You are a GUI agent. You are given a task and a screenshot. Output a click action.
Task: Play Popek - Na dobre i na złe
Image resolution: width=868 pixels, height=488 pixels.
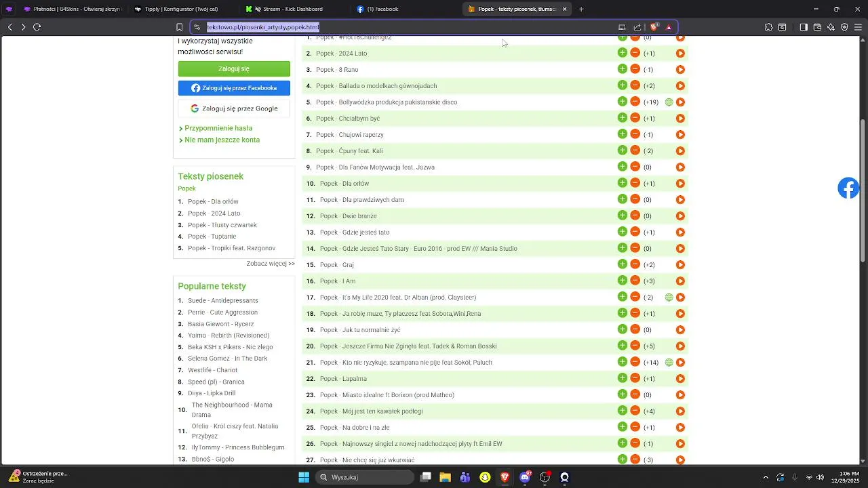pos(680,428)
